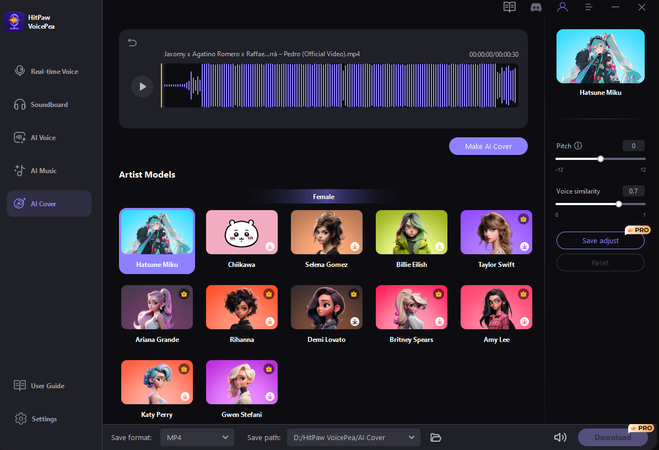Switch to the Female artist tab
Image resolution: width=659 pixels, height=450 pixels.
[x=323, y=197]
